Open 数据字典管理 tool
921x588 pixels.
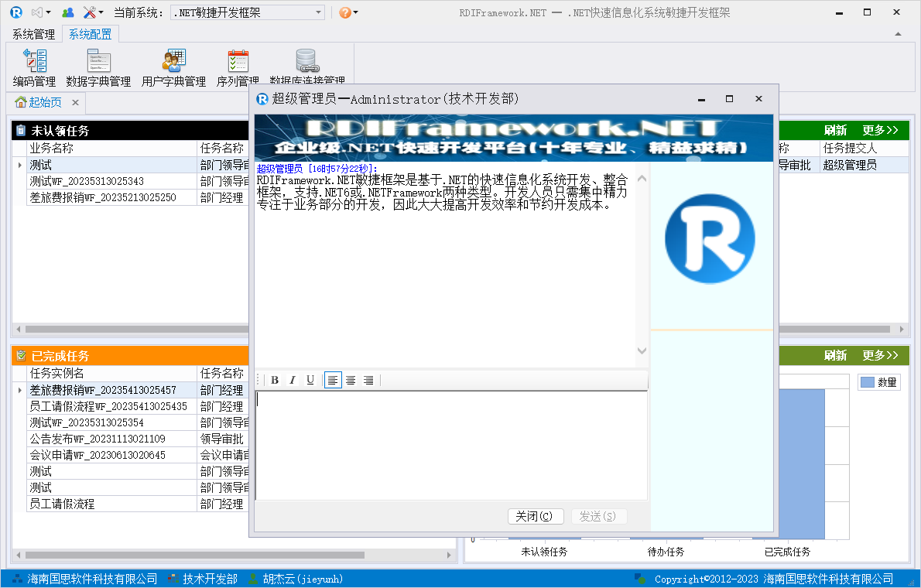(x=98, y=67)
